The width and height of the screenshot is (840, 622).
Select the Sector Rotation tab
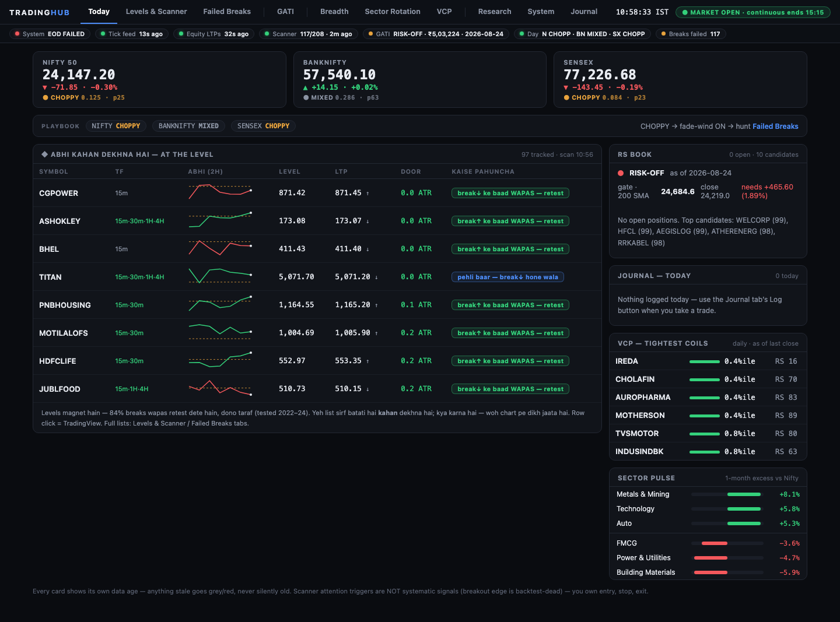click(x=393, y=12)
